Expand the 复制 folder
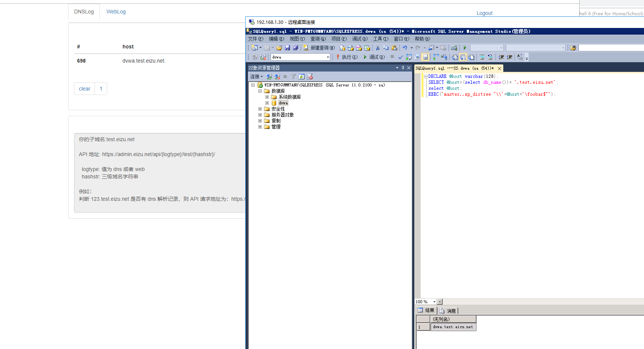Image resolution: width=644 pixels, height=349 pixels. 260,121
